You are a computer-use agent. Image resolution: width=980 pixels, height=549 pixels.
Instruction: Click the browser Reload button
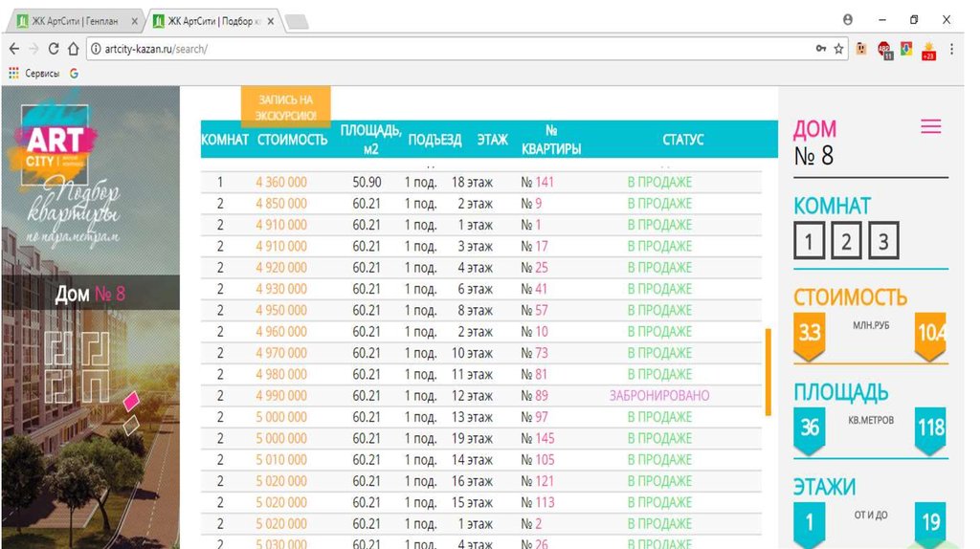pyautogui.click(x=54, y=49)
